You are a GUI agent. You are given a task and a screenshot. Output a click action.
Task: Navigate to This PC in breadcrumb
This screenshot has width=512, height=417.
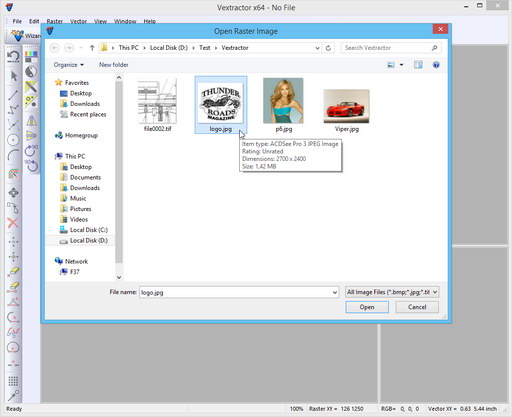tap(128, 48)
